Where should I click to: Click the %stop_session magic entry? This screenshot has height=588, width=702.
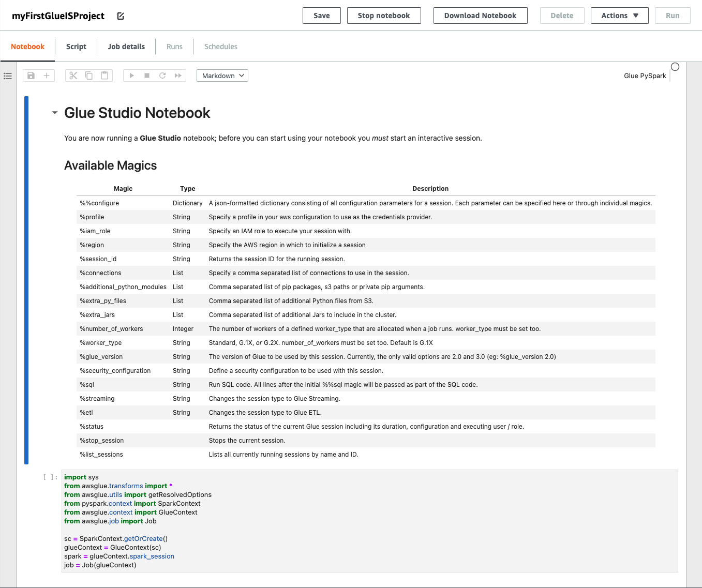click(x=102, y=441)
